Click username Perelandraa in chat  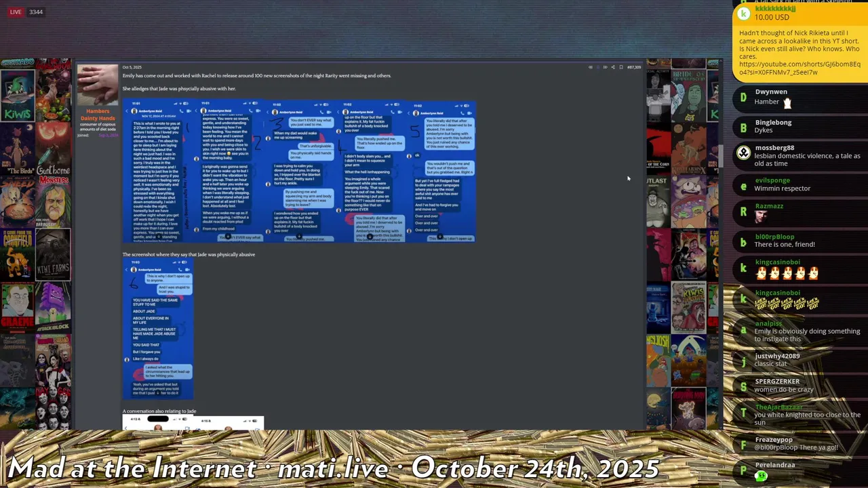775,465
